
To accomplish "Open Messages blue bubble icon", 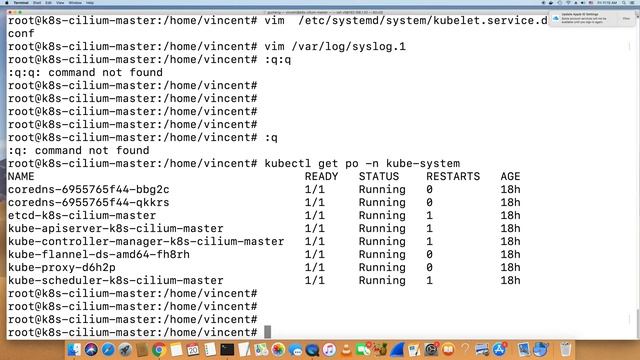I will click(x=296, y=349).
